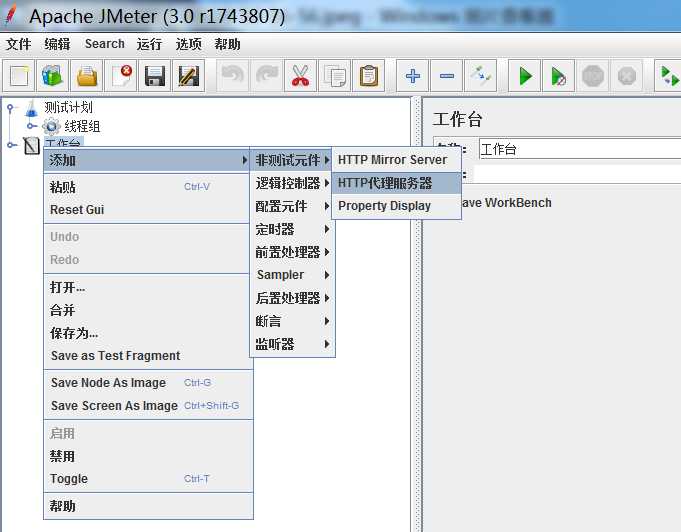Viewport: 681px width, 532px height.
Task: Open the 文件 menu
Action: tap(18, 44)
